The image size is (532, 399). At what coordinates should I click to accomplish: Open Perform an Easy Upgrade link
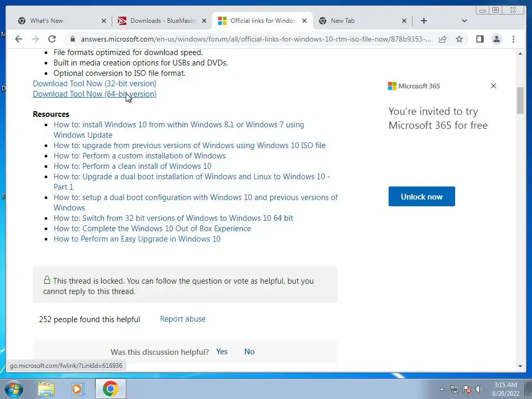(137, 239)
